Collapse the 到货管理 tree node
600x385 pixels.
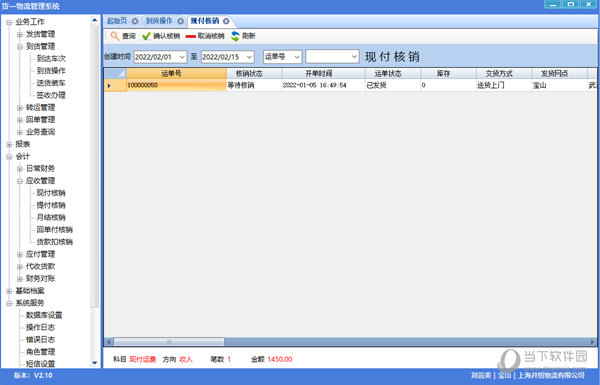(x=20, y=47)
